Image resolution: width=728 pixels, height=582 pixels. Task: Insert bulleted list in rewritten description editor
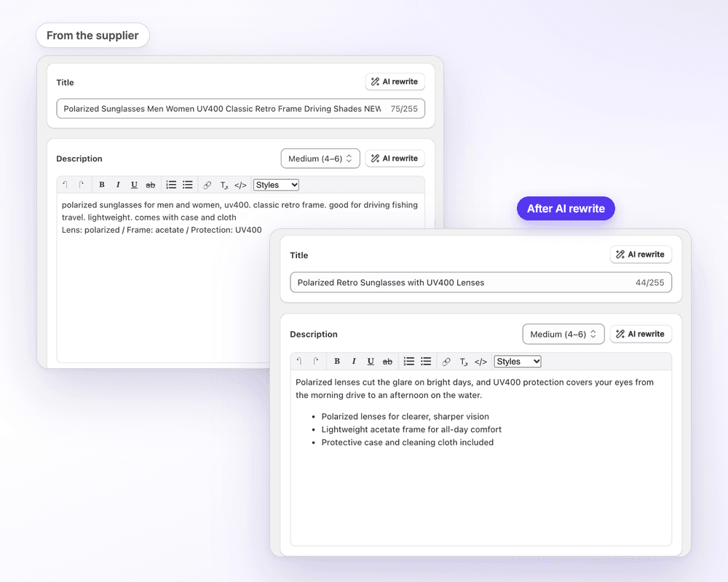[x=426, y=361]
